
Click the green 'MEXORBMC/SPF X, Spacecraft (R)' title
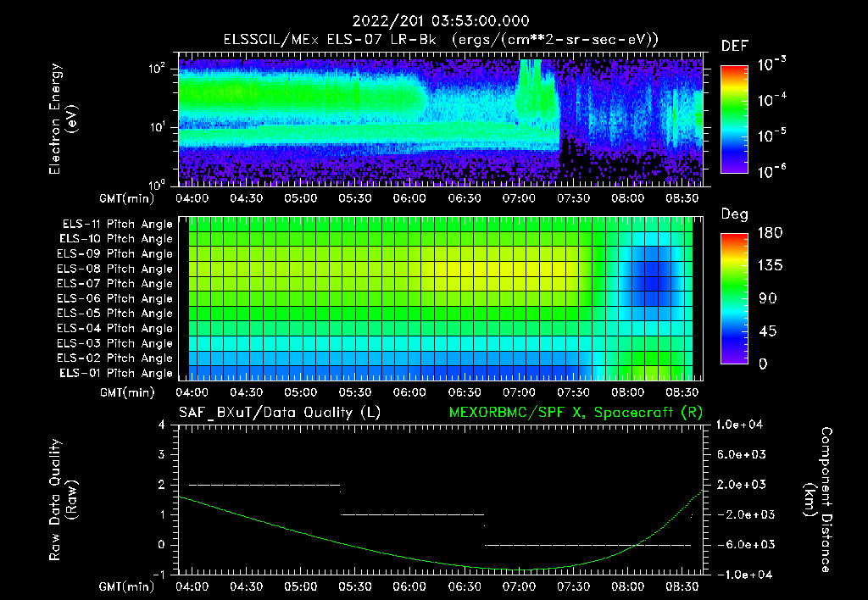pos(576,413)
